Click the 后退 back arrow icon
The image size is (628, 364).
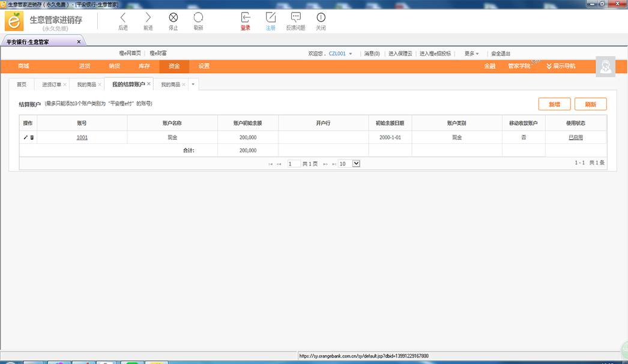pyautogui.click(x=123, y=18)
